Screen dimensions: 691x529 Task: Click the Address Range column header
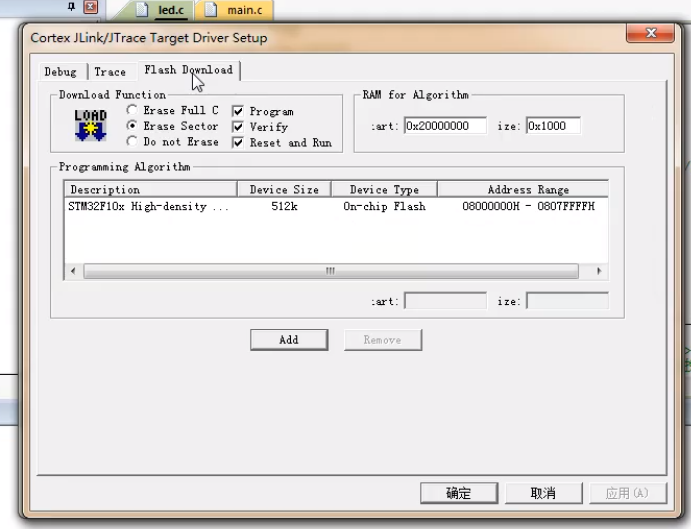524,190
